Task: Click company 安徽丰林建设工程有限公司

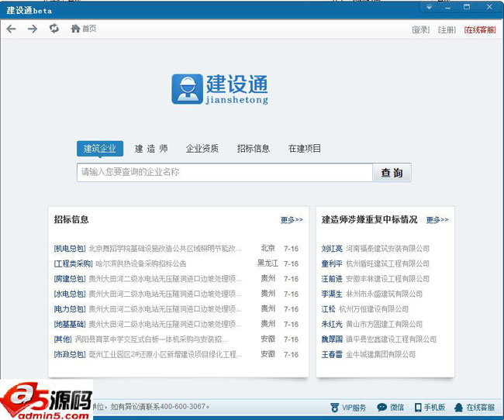Action: click(x=388, y=279)
